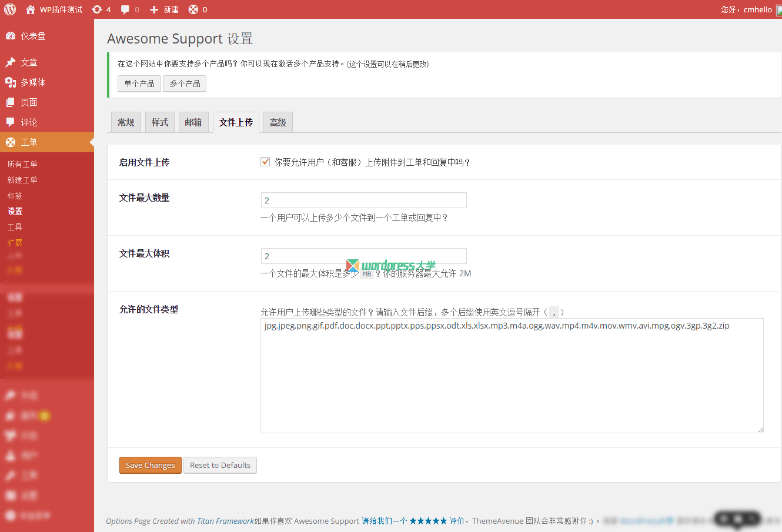Open 页面 pages in sidebar
Image resolution: width=782 pixels, height=532 pixels.
tap(47, 102)
